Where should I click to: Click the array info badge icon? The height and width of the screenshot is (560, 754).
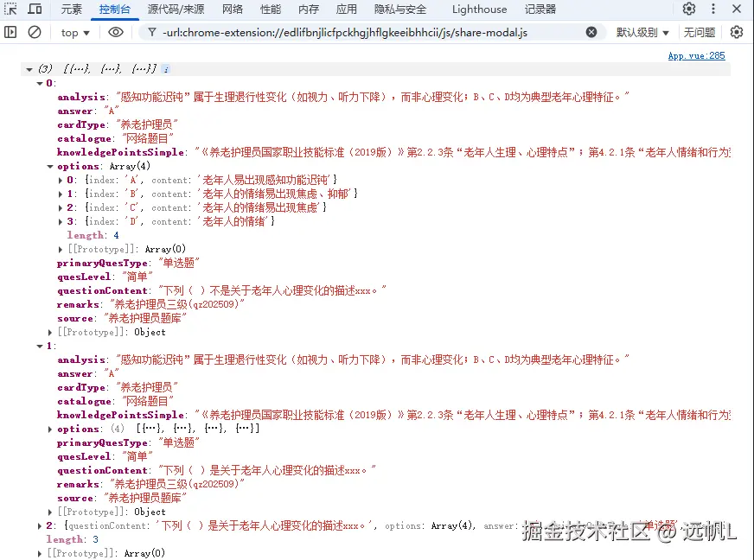166,69
